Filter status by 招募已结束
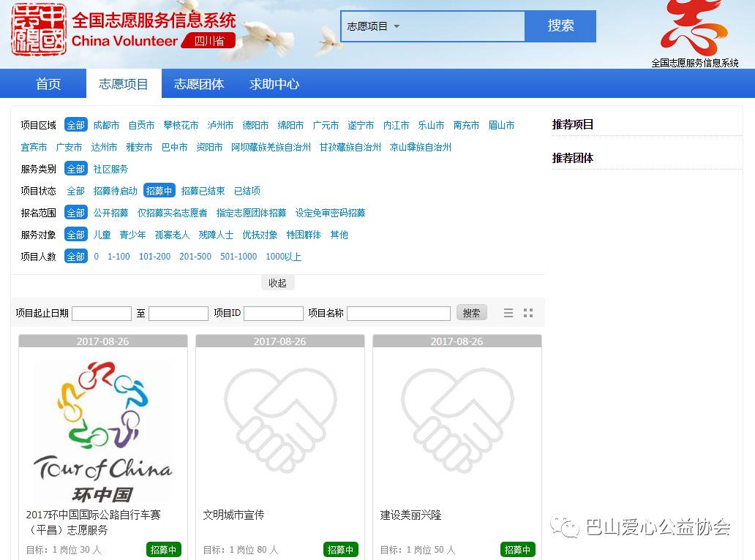 coord(203,191)
